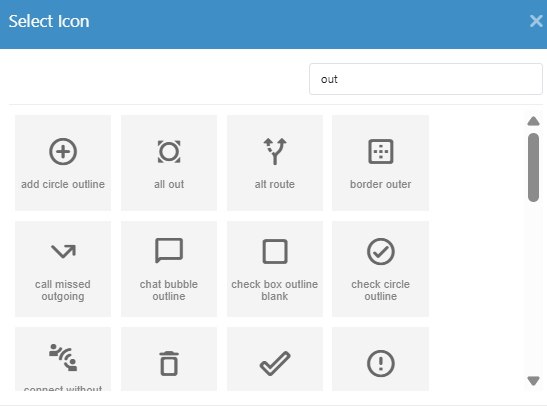The image size is (547, 413).
Task: Close the Select Icon dialog
Action: click(x=536, y=21)
